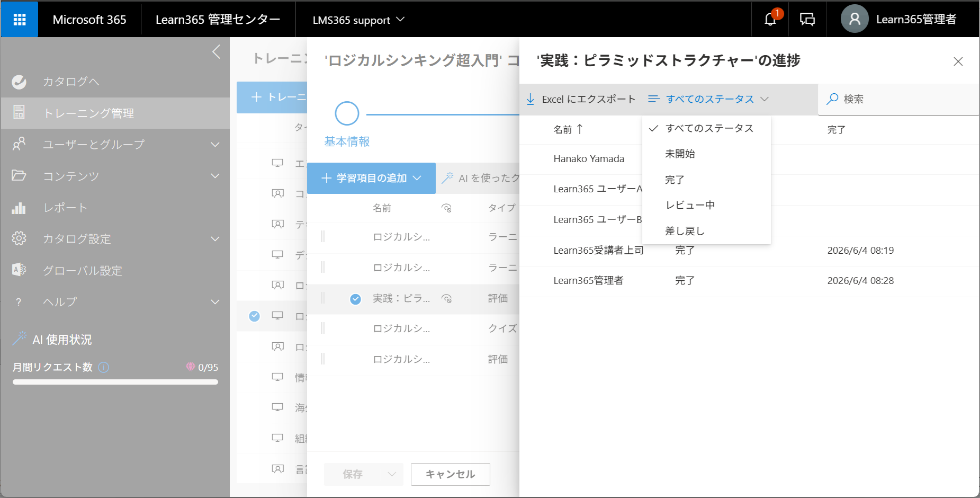Expand the ヘルプ chevron

click(215, 302)
